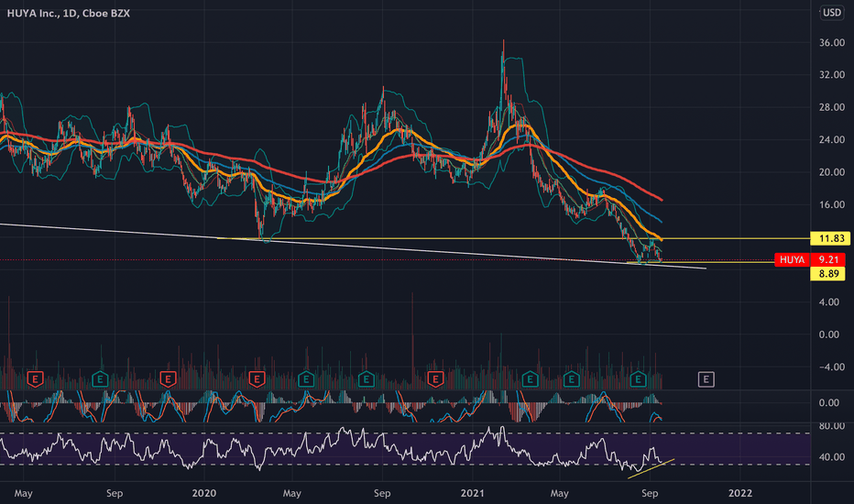Viewport: 854px width, 504px height.
Task: Open the red earnings marker of November 2020
Action: [435, 378]
